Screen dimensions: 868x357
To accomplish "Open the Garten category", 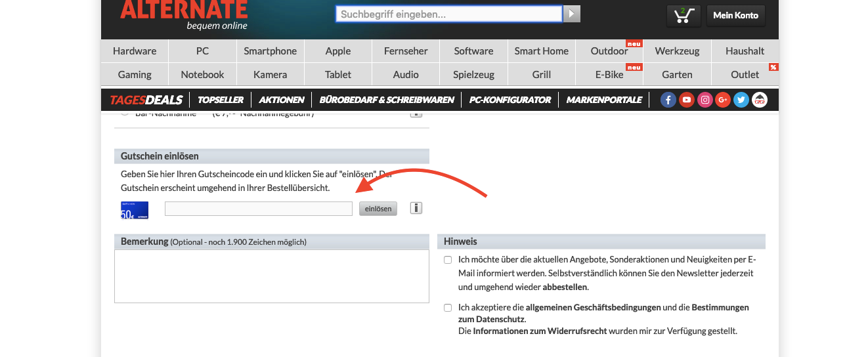I will (677, 74).
